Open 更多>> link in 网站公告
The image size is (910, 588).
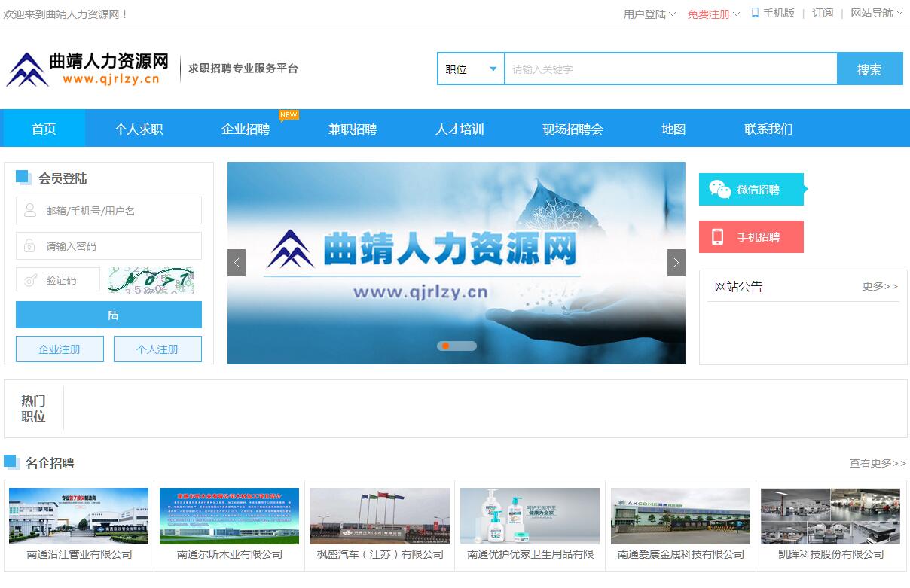pyautogui.click(x=879, y=286)
